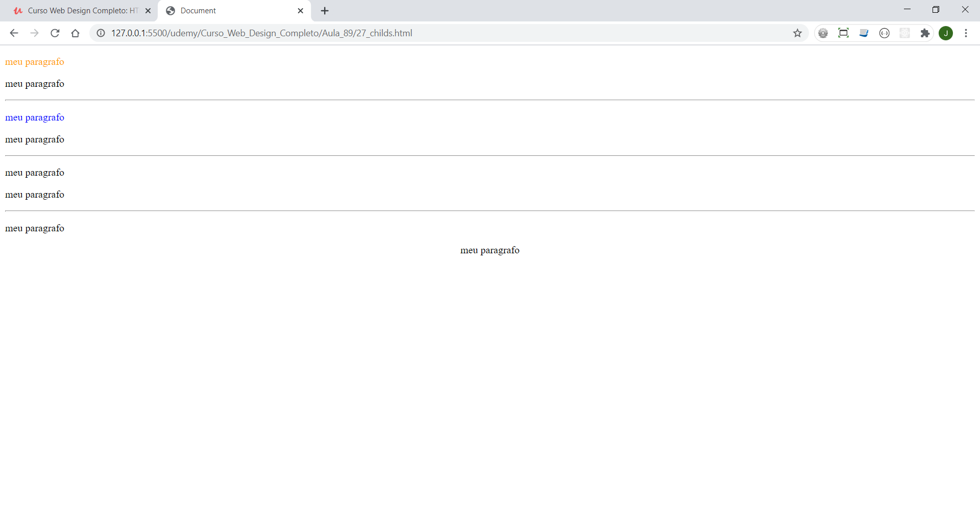Open the Extensions puzzle-piece menu

coord(925,33)
